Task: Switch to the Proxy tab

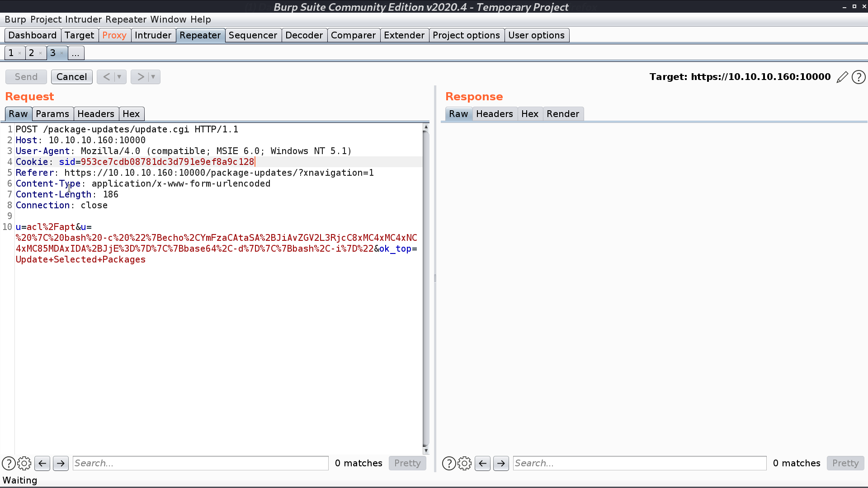Action: coord(114,35)
